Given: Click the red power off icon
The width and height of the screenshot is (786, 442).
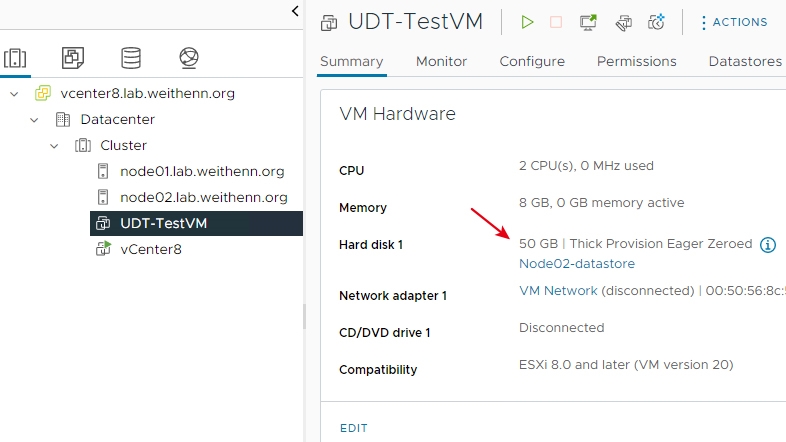Looking at the screenshot, I should (556, 22).
